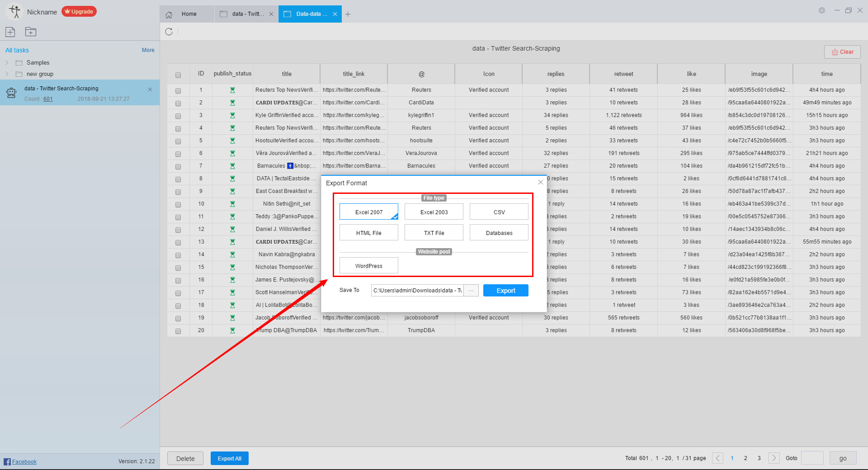
Task: Click publish status hourglass in row 10
Action: (x=232, y=204)
